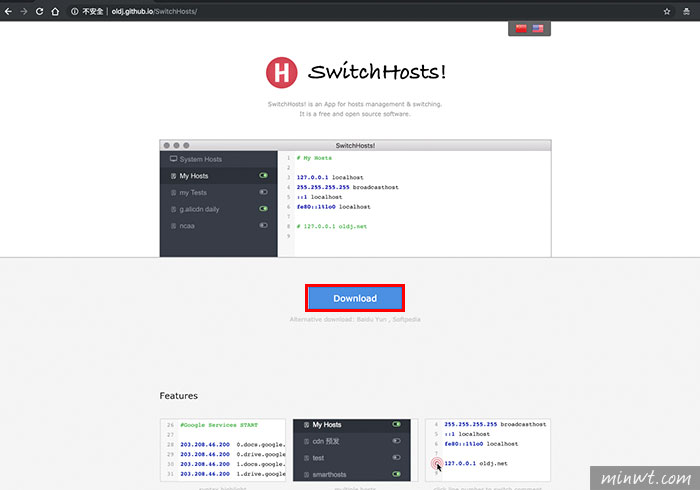The height and width of the screenshot is (490, 700).
Task: Click the '# 127.0.0.1 oldj.net' comment line
Action: point(332,227)
